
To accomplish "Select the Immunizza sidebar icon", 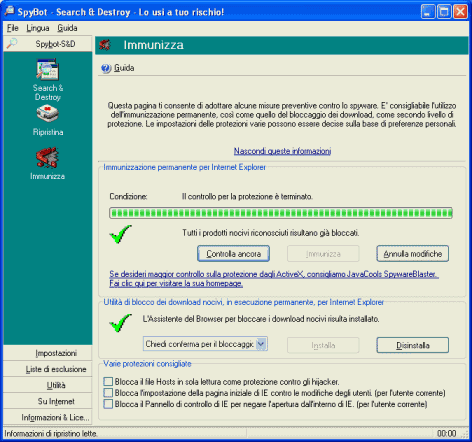I will pyautogui.click(x=48, y=157).
